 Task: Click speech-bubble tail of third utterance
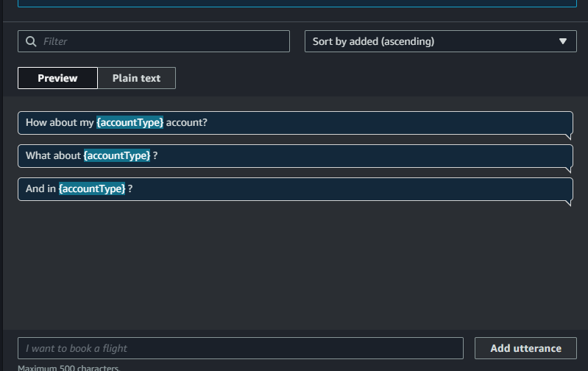point(568,202)
